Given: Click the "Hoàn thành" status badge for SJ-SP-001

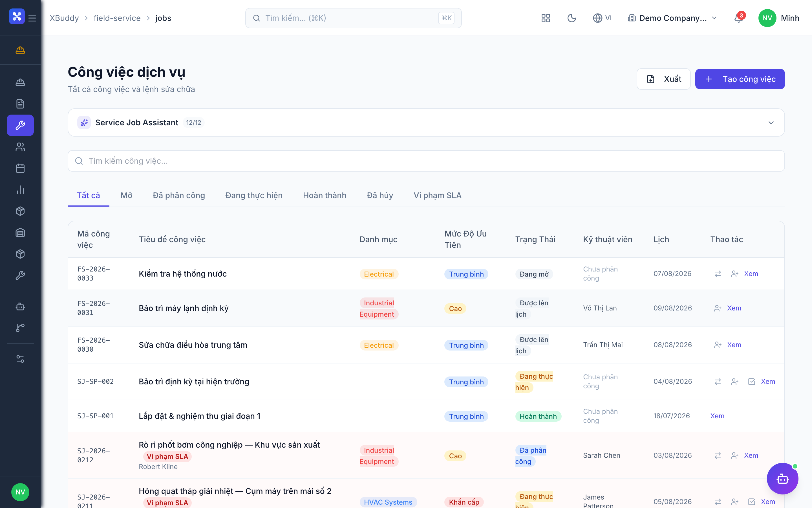Looking at the screenshot, I should coord(538,416).
